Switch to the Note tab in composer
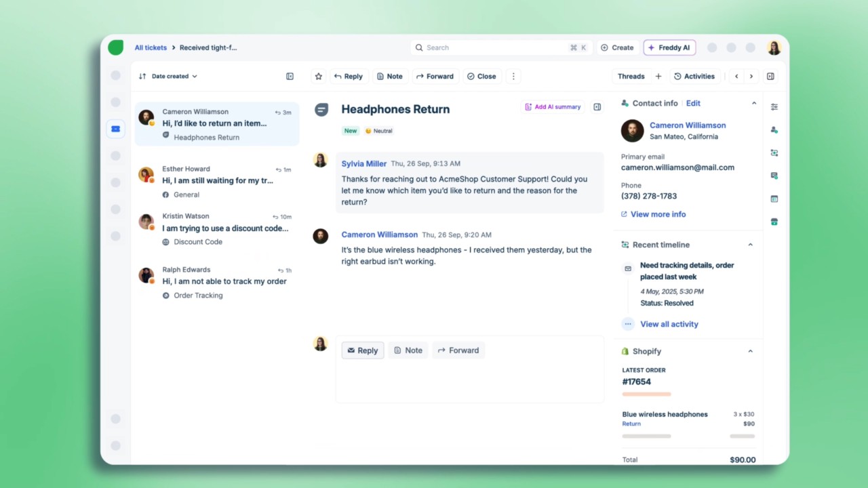868x488 pixels. 408,350
